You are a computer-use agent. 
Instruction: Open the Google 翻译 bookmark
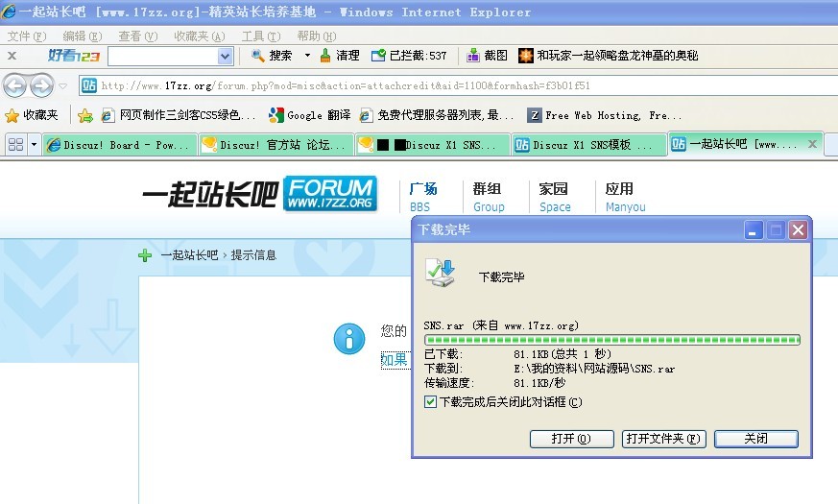[310, 115]
